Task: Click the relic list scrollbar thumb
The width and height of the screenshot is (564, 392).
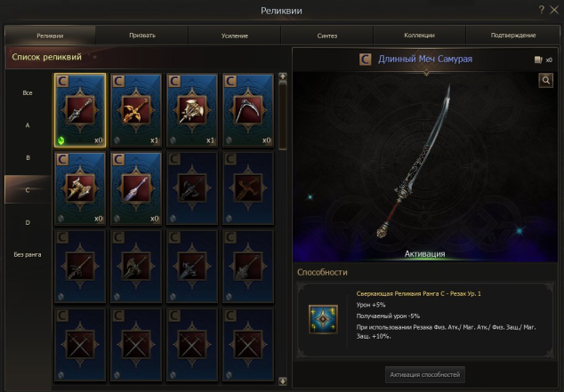Action: click(283, 115)
